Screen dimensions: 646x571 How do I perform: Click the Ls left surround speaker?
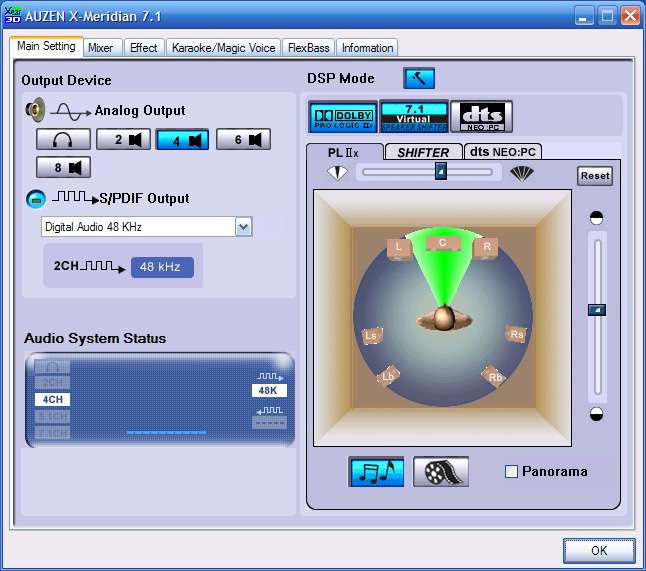(371, 336)
